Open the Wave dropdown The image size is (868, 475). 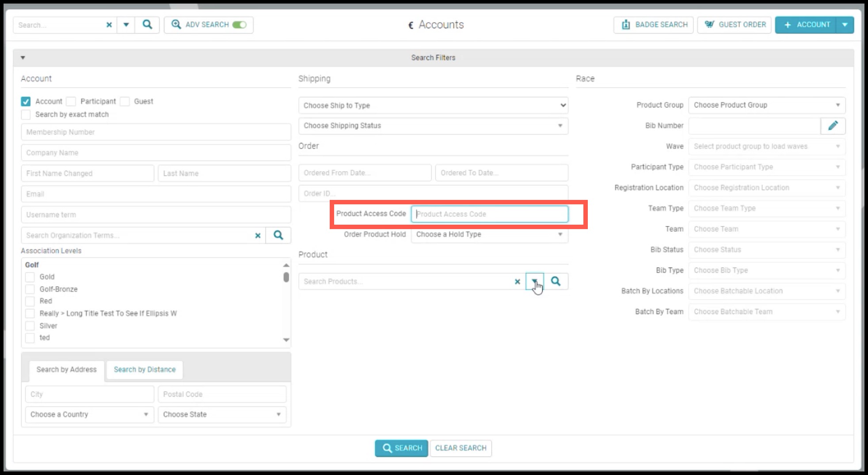(767, 146)
